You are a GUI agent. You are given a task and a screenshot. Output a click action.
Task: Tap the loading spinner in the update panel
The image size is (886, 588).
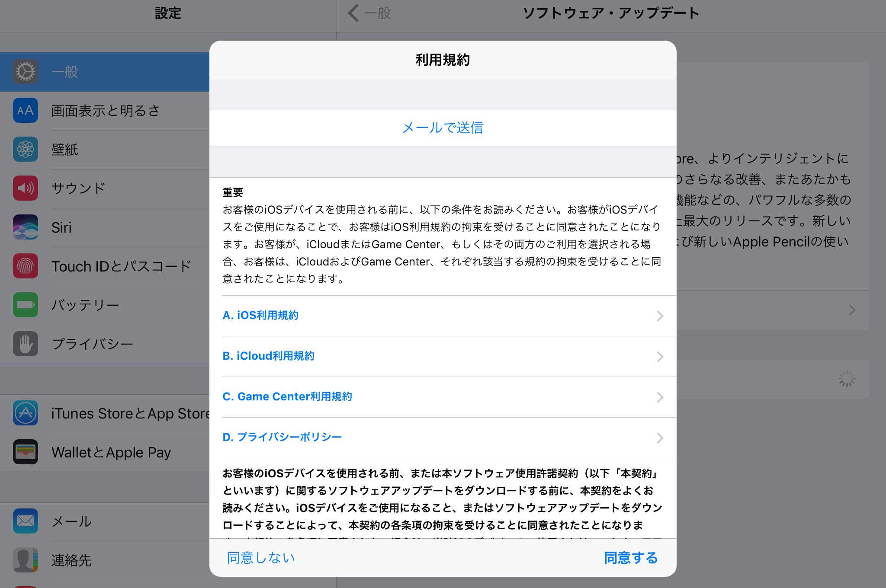pos(847,379)
